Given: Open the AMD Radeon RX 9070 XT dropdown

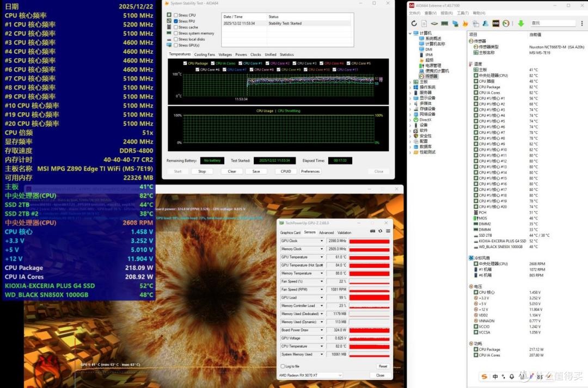Looking at the screenshot, I should click(310, 375).
